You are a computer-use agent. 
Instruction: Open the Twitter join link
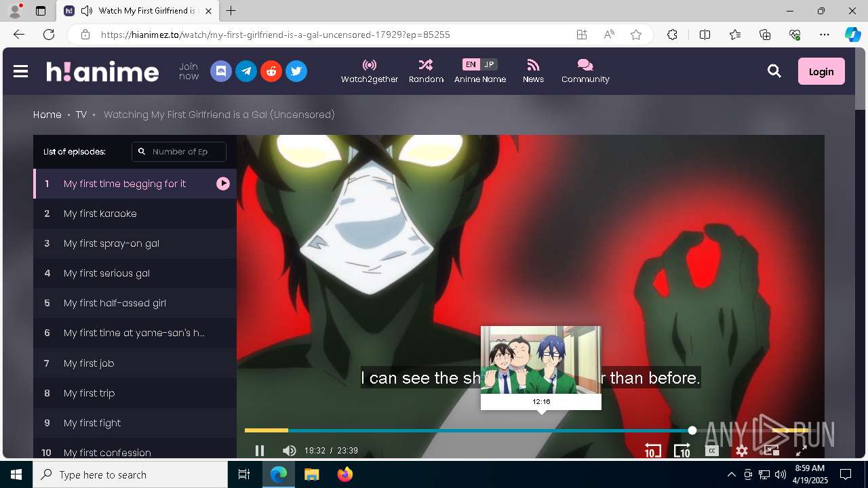(296, 71)
